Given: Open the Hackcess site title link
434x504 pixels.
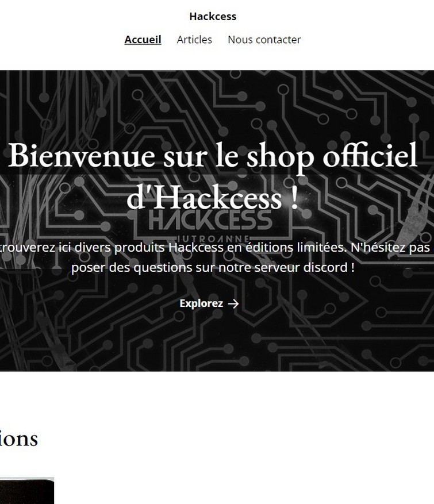Looking at the screenshot, I should [x=213, y=17].
